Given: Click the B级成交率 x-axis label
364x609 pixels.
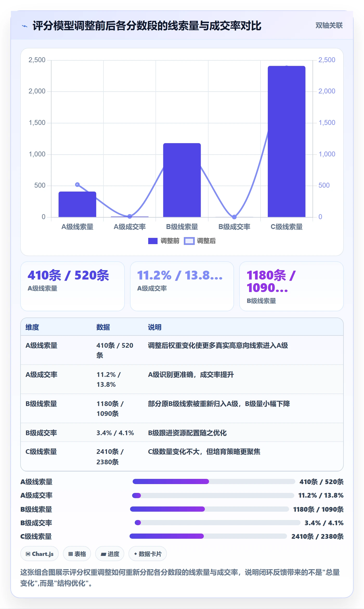Looking at the screenshot, I should (x=234, y=227).
